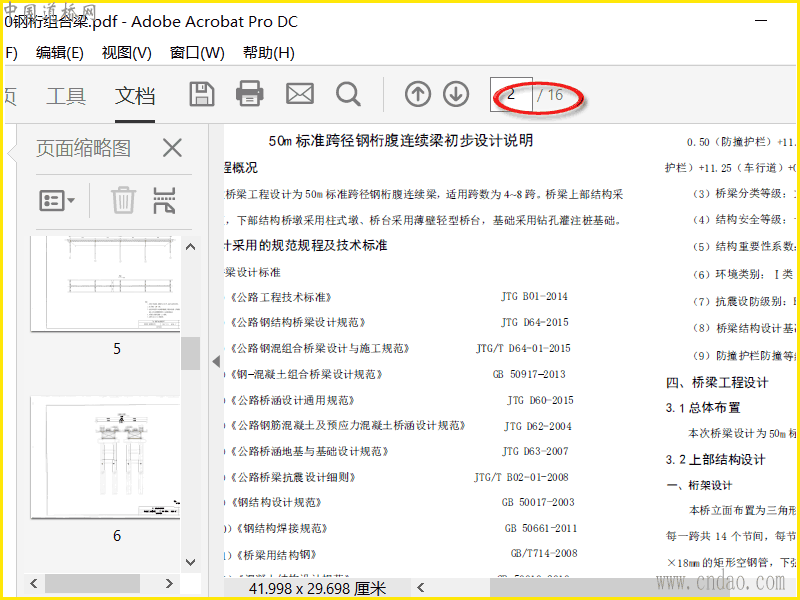The height and width of the screenshot is (600, 800).
Task: Send the file by email envelope icon
Action: (x=299, y=94)
